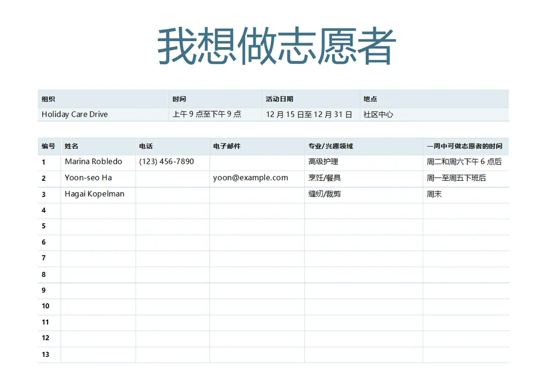Click Hagai Kopelman's name cell
This screenshot has width=555, height=392.
pos(95,194)
